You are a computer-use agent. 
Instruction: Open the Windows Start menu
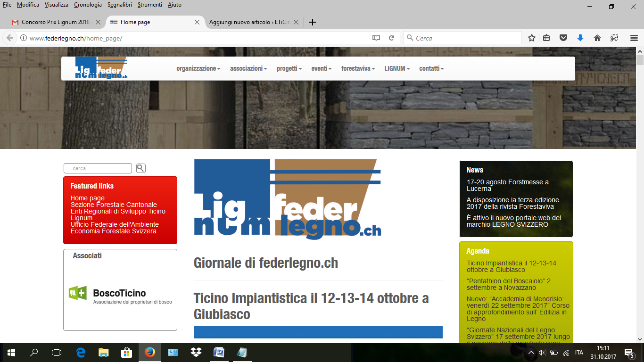(x=11, y=353)
